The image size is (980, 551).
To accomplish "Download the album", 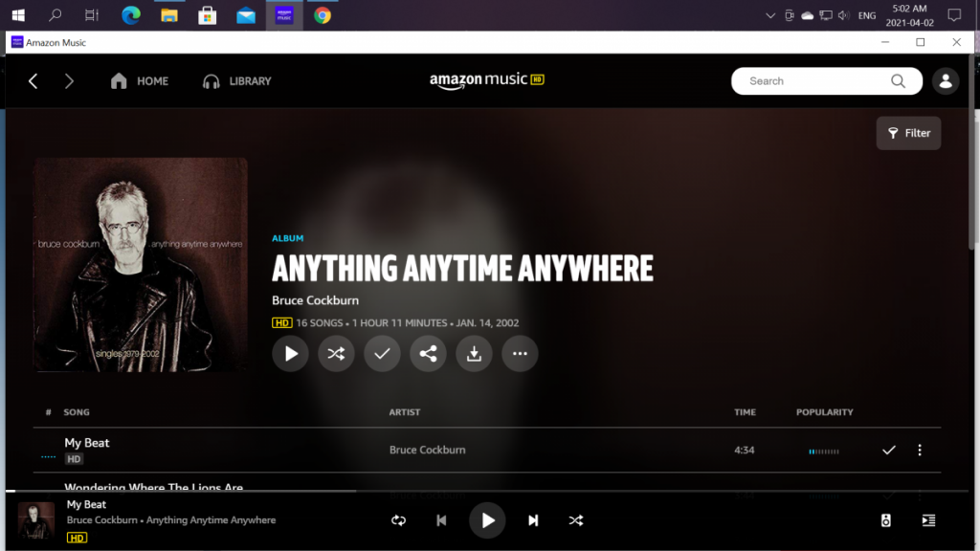I will pyautogui.click(x=474, y=354).
